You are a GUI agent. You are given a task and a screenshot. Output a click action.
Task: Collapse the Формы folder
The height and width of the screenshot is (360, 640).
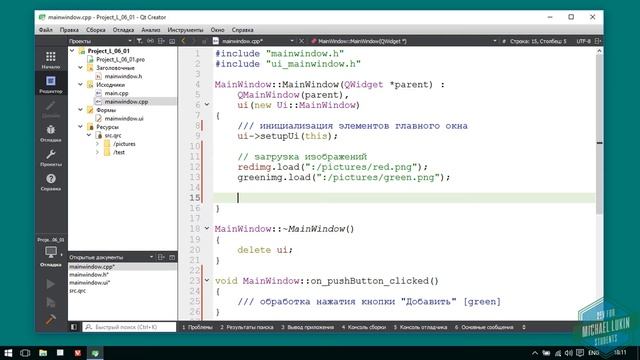pos(80,109)
